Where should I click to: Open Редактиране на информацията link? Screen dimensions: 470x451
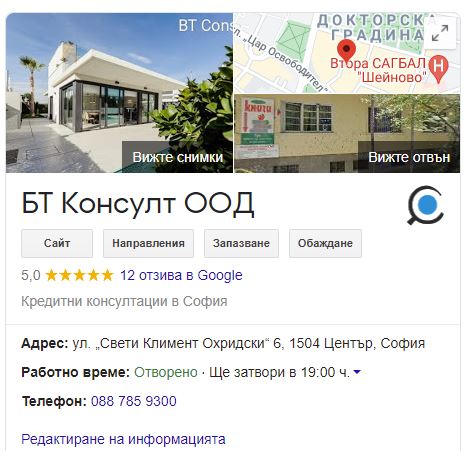(x=123, y=439)
